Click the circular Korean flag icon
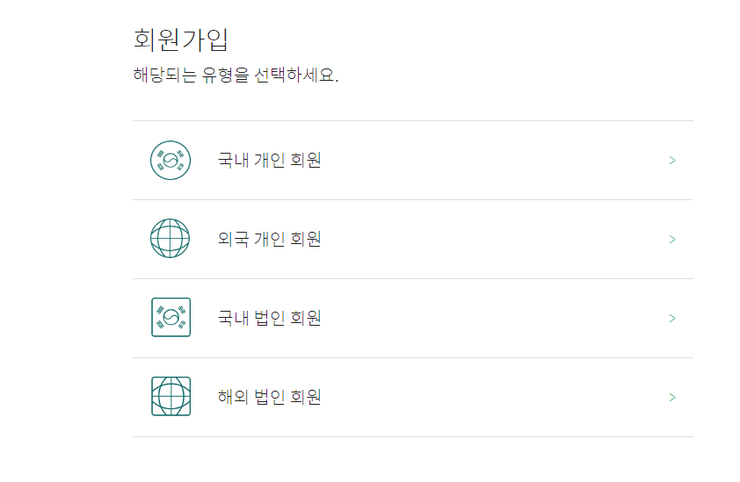The image size is (740, 482). tap(170, 160)
